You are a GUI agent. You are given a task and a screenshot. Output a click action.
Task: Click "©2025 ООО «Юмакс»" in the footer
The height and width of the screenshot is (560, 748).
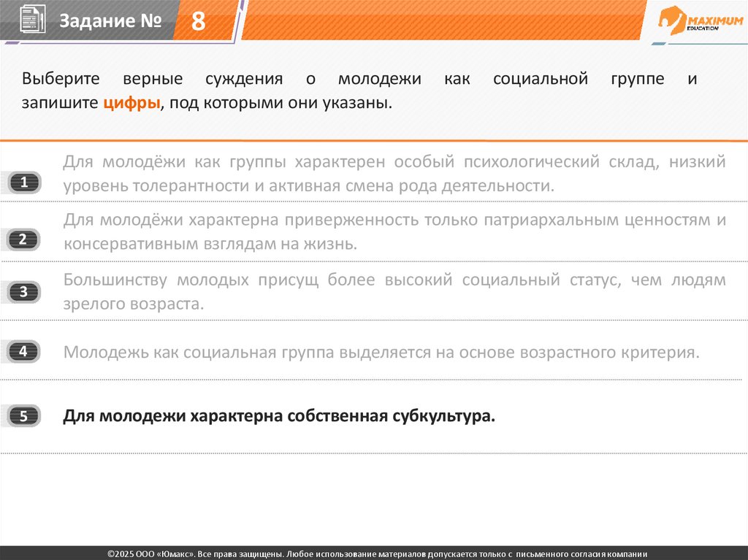coord(150,554)
